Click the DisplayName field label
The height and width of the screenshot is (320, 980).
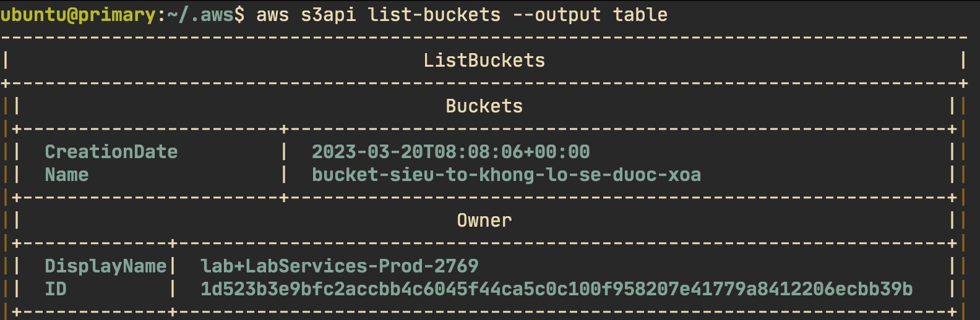[106, 266]
